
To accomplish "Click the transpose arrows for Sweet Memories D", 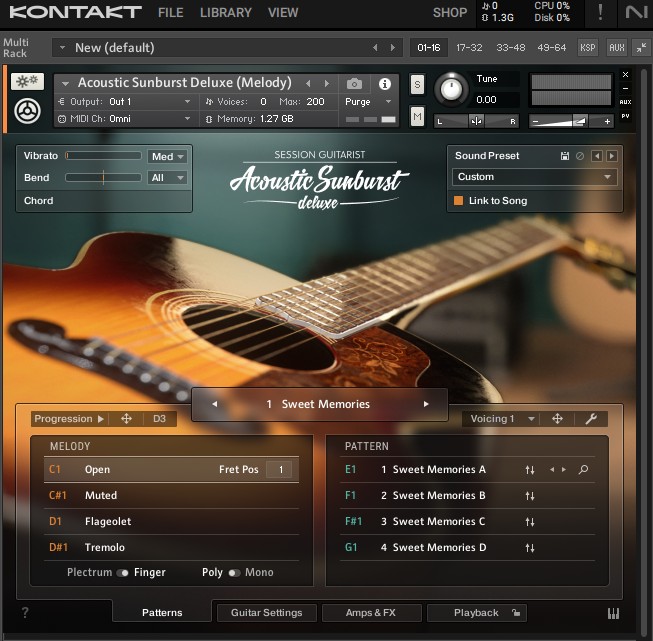I will [x=530, y=548].
